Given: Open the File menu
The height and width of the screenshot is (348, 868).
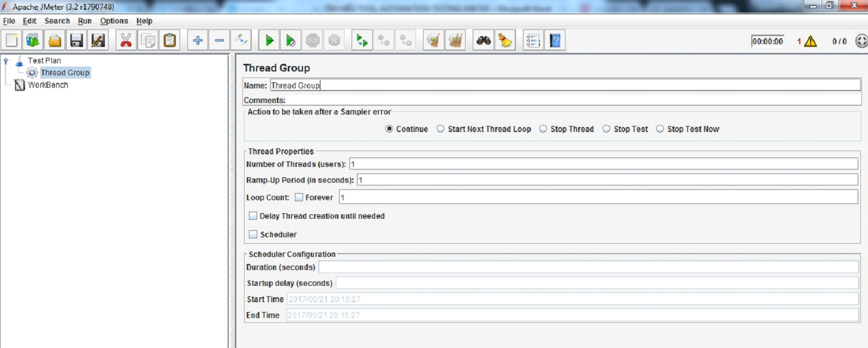Looking at the screenshot, I should [x=9, y=21].
